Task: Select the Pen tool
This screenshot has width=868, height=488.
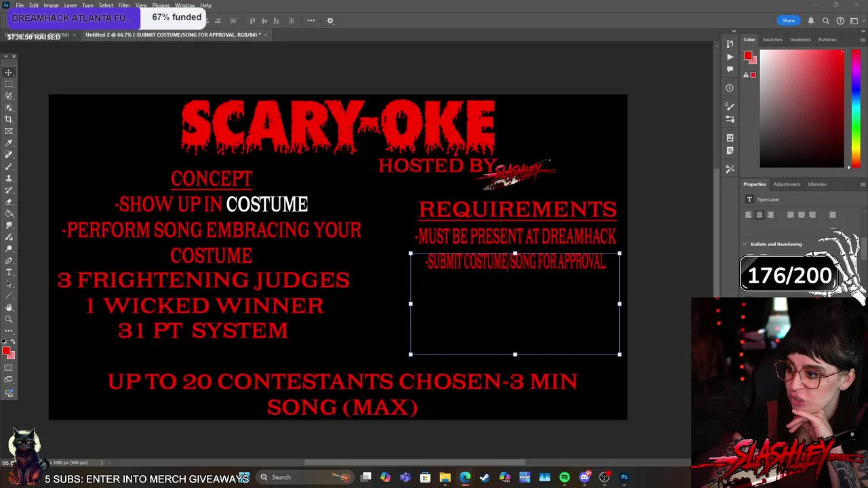Action: tap(9, 260)
